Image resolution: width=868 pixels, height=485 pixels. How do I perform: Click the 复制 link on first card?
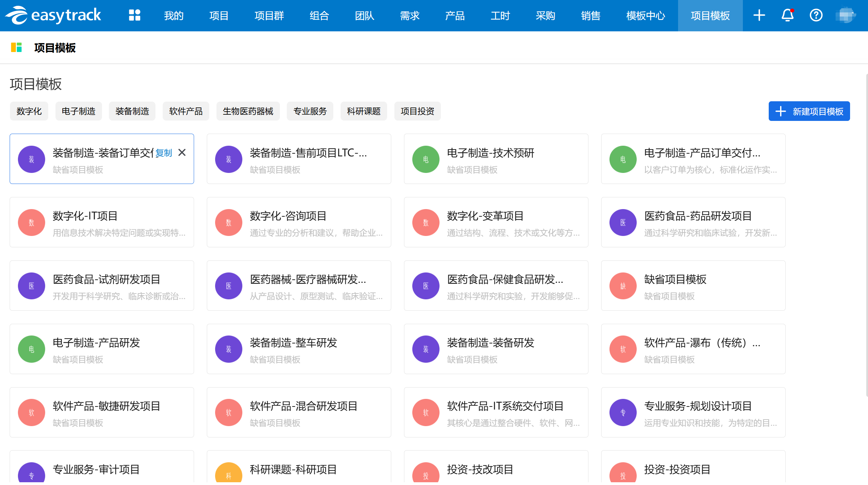(x=163, y=153)
